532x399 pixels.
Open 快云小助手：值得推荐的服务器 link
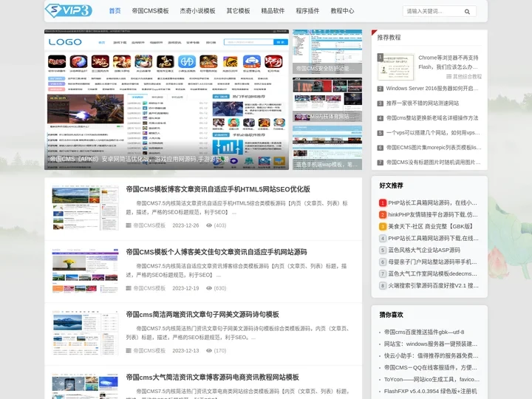click(432, 355)
